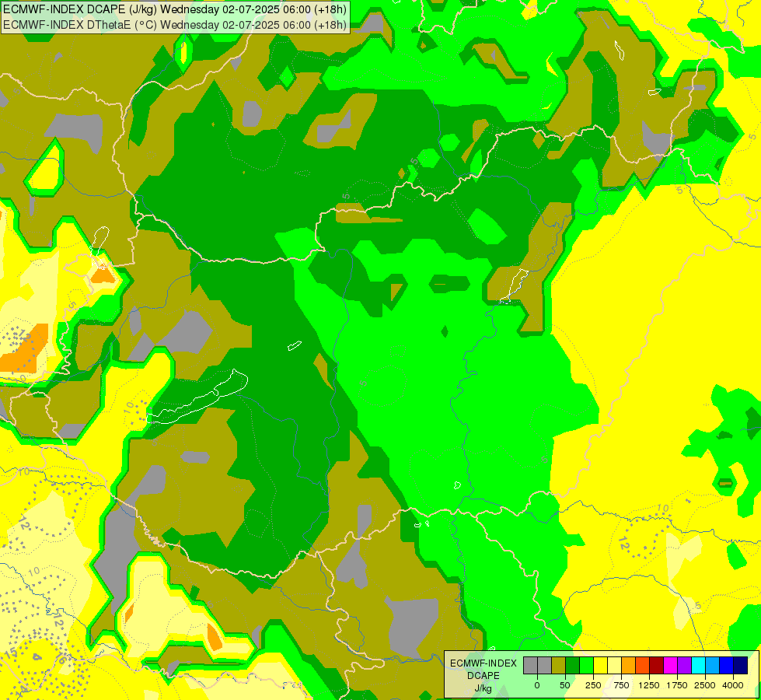Screen dimensions: 761x700
Task: Click the cyan legend swatch
Action: pos(698,665)
